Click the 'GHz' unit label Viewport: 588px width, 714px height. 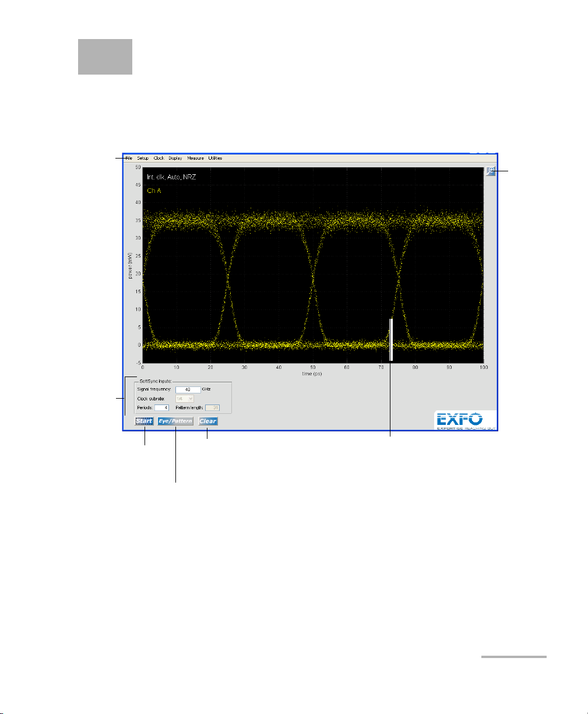(206, 389)
